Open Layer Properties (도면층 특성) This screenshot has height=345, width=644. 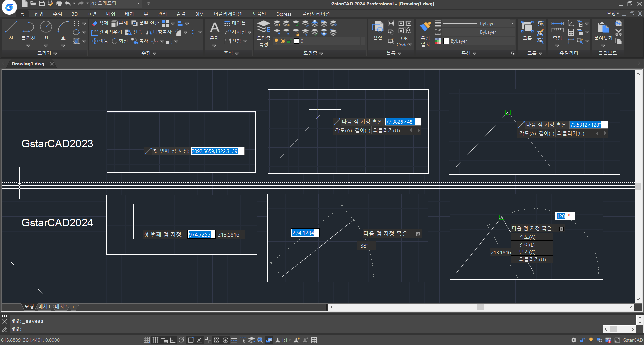[264, 33]
